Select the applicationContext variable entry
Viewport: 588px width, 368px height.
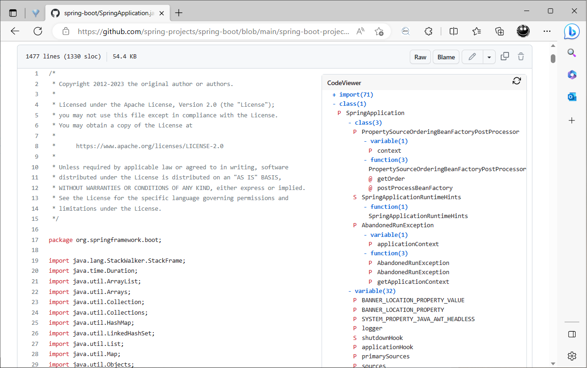408,244
